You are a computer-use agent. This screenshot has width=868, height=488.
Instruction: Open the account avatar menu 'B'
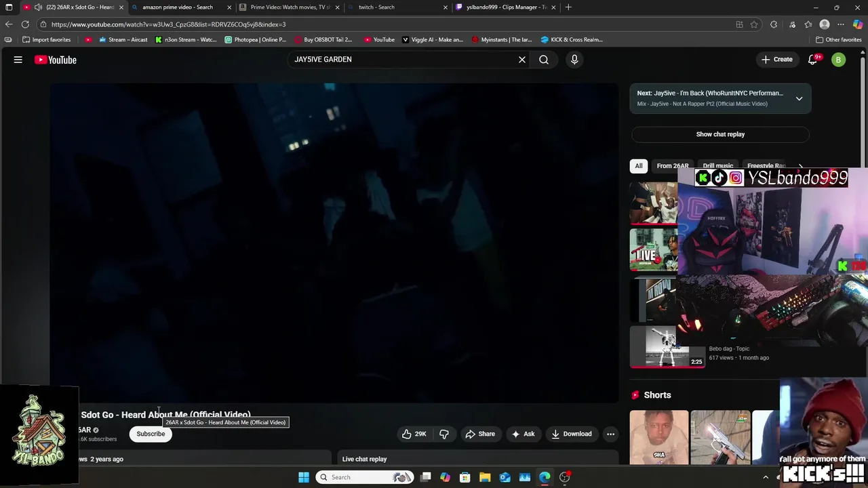(x=839, y=60)
